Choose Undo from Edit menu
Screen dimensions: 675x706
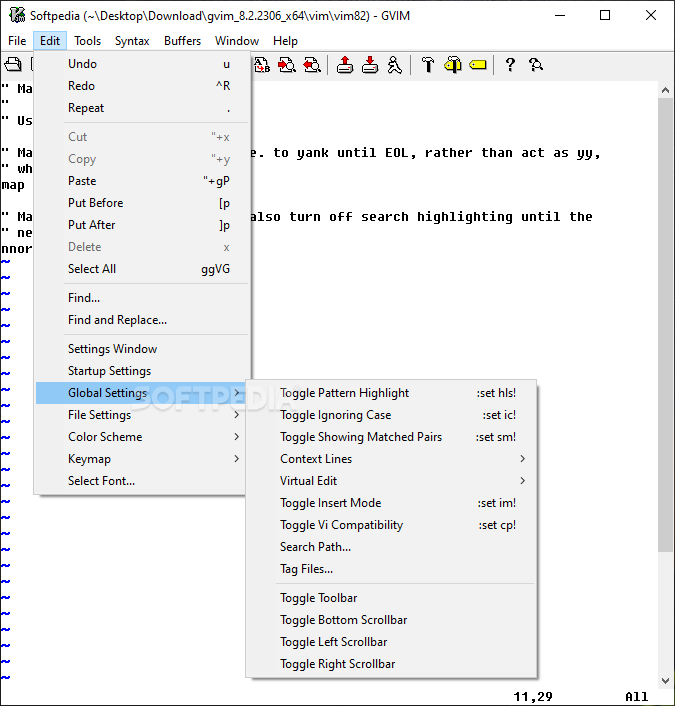142,64
